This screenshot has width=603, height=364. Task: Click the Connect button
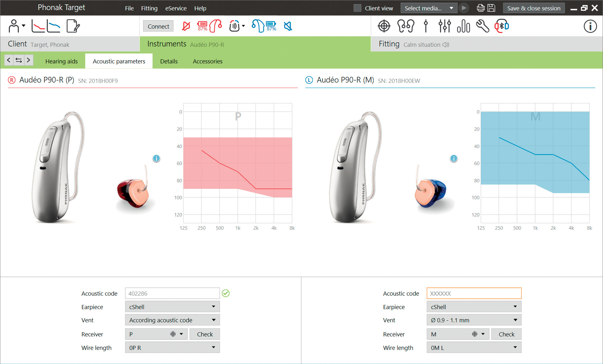click(x=158, y=26)
